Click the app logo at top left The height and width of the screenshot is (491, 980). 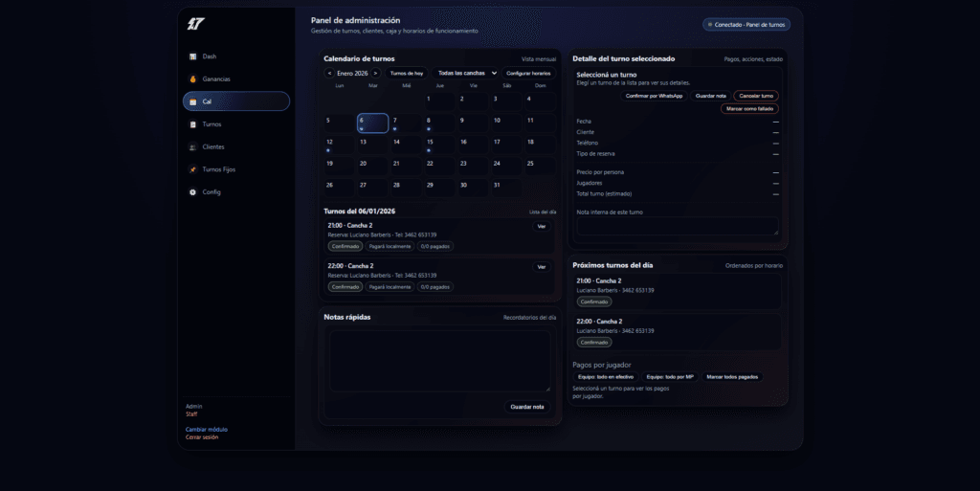[x=195, y=24]
